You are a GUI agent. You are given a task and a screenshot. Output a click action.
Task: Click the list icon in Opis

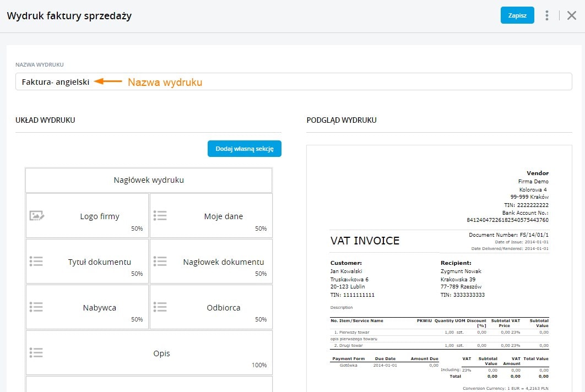(36, 352)
